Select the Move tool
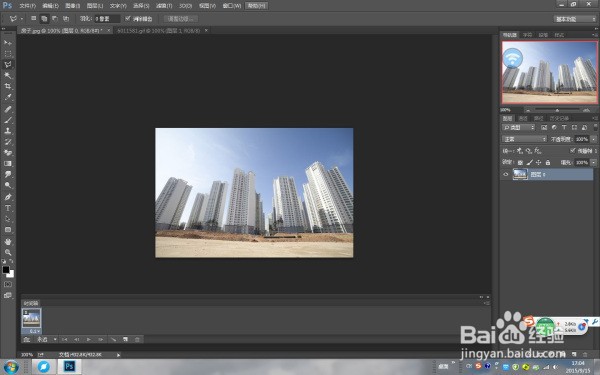 (8, 43)
